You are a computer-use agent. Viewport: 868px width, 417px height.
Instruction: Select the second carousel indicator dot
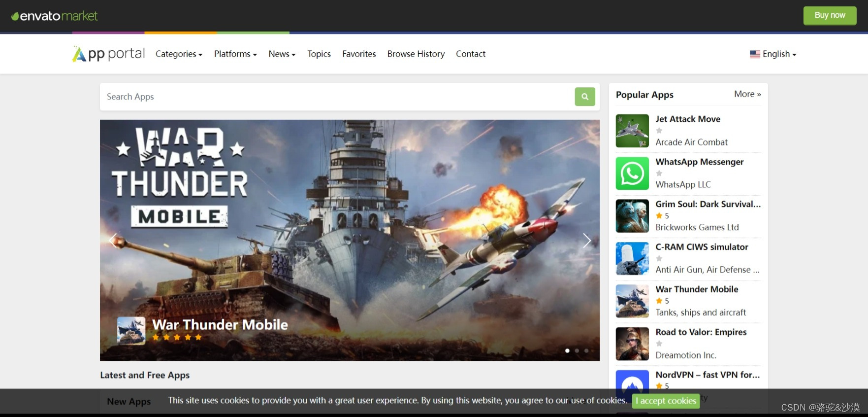[x=577, y=351]
